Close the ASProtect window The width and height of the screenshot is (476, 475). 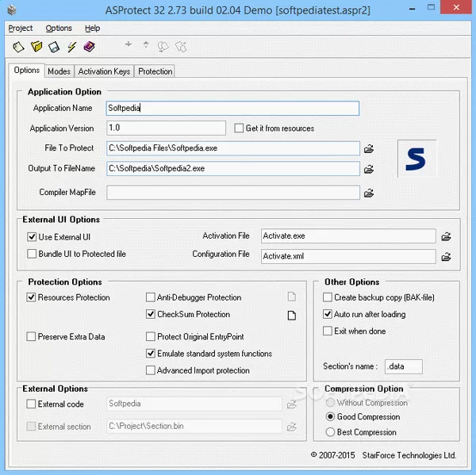456,7
